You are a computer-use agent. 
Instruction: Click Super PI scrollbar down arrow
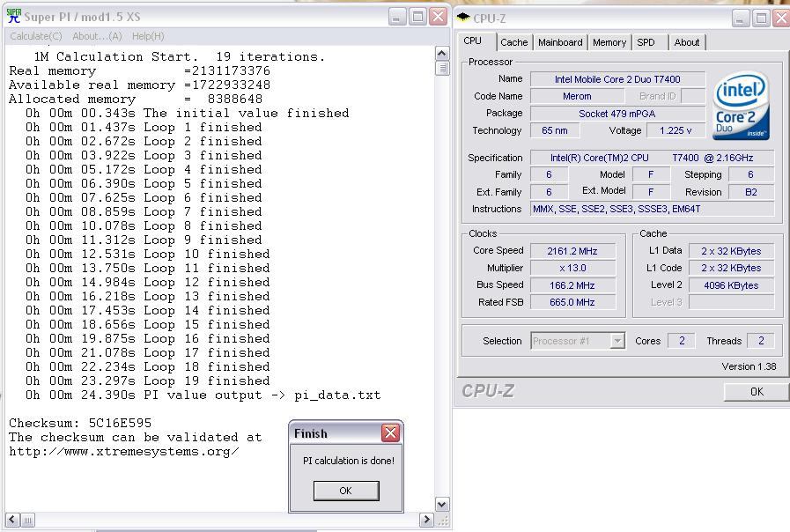tap(442, 505)
